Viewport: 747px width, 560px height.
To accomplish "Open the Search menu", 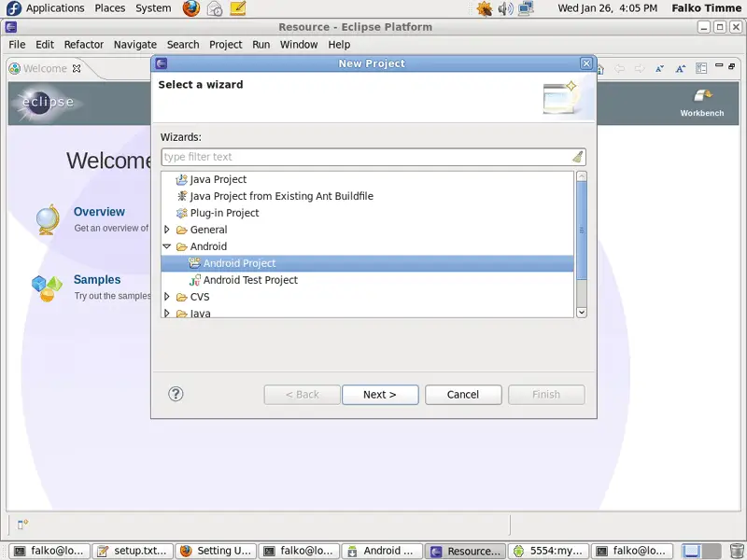I will point(183,44).
